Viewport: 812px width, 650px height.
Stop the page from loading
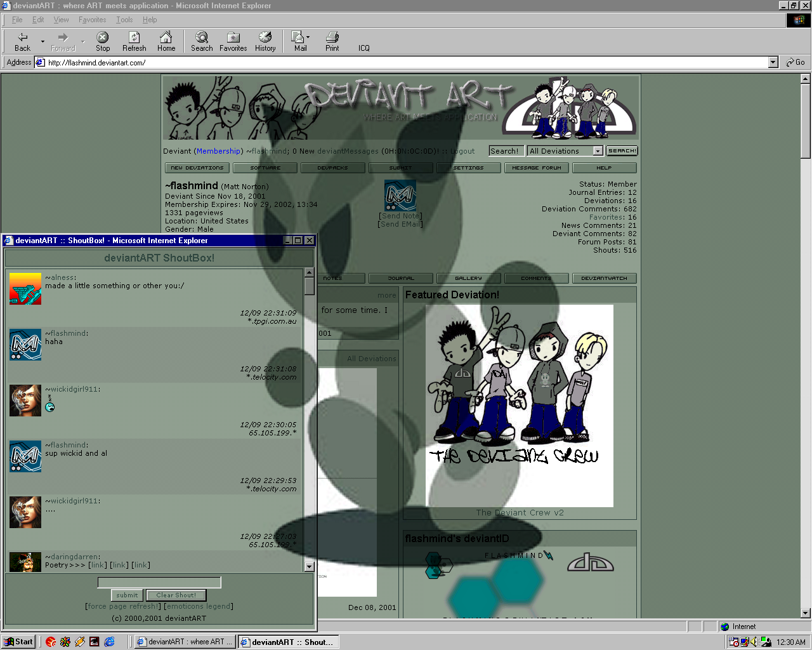pos(103,42)
